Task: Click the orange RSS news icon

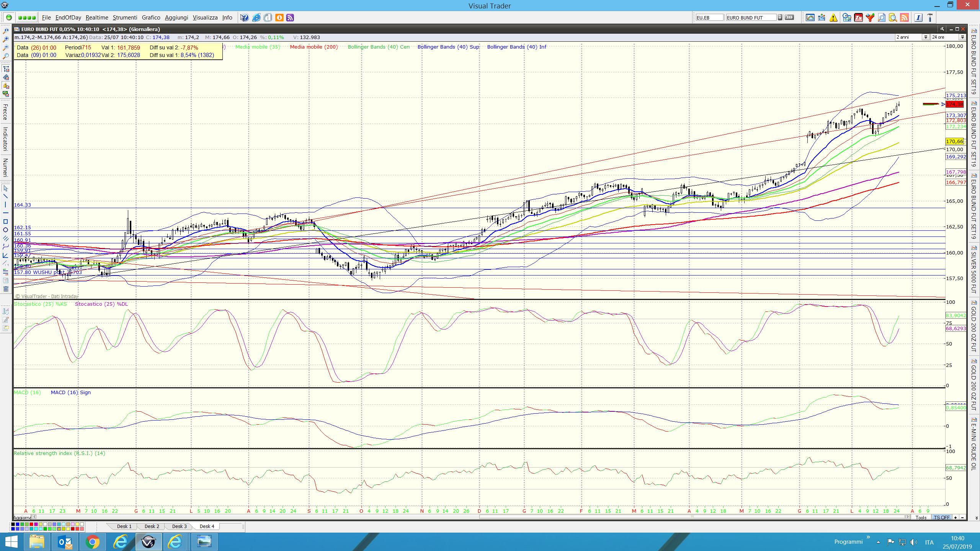Action: (904, 18)
